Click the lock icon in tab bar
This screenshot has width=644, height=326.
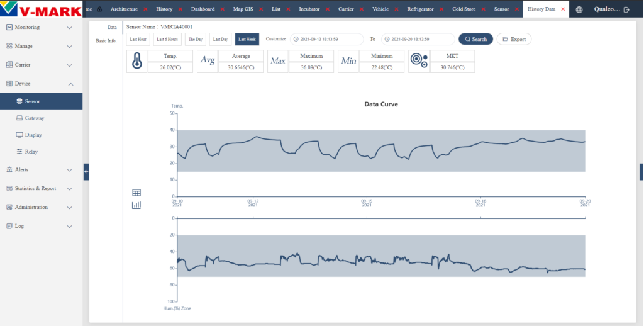99,9
